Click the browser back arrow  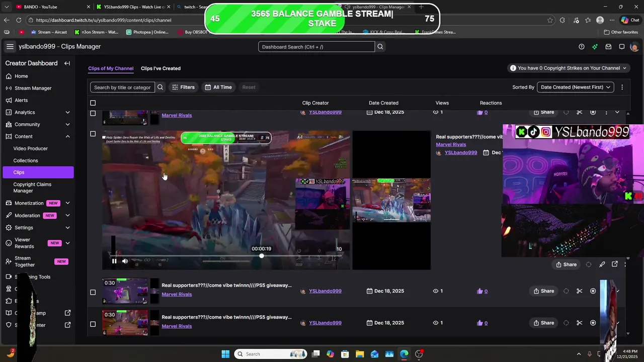click(7, 20)
